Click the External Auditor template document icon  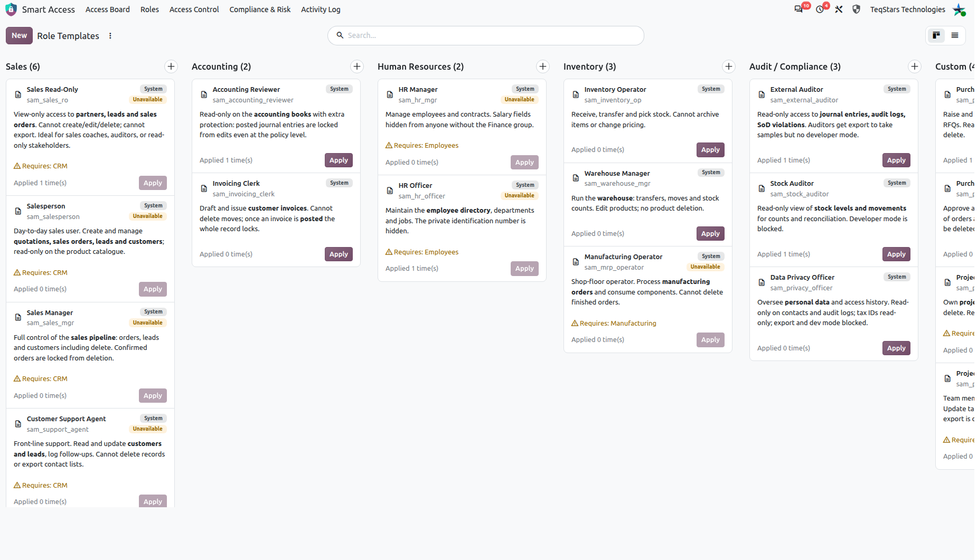click(762, 94)
